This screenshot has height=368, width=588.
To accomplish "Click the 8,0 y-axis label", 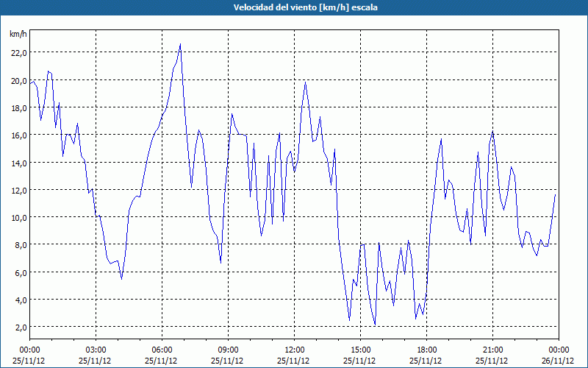I will coord(21,245).
